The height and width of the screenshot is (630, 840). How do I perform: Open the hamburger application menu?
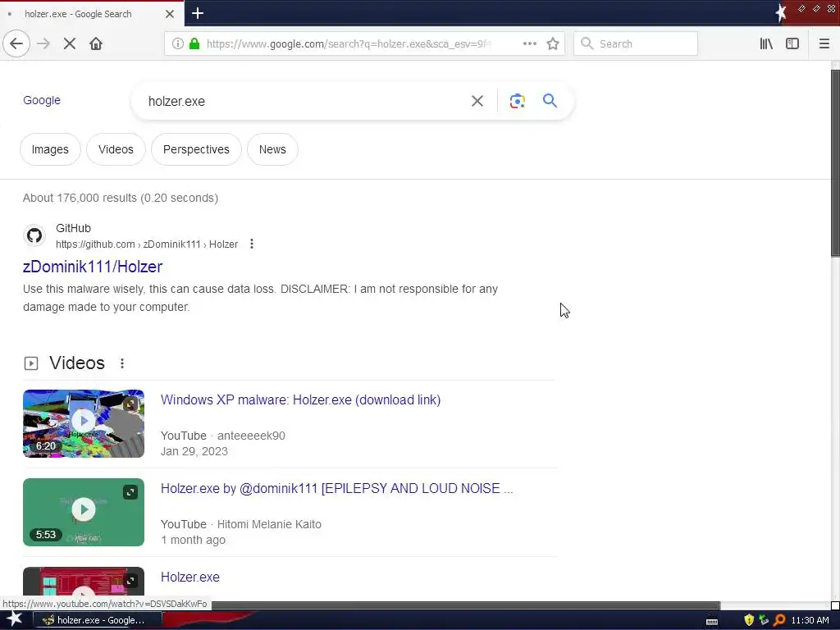(824, 43)
